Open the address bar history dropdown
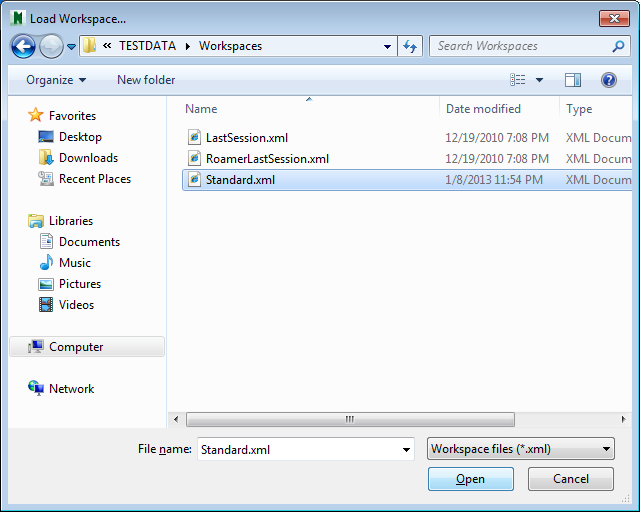This screenshot has width=640, height=512. 387,47
